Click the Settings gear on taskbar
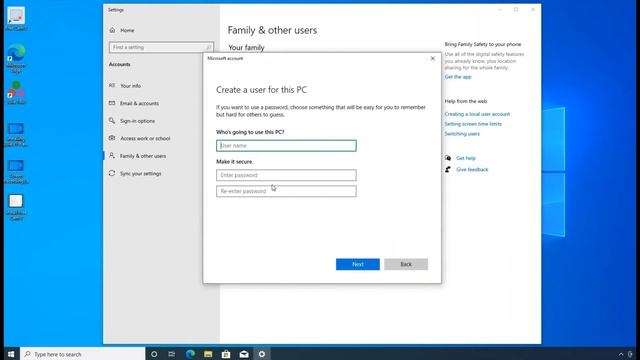The image size is (640, 360). click(x=262, y=354)
